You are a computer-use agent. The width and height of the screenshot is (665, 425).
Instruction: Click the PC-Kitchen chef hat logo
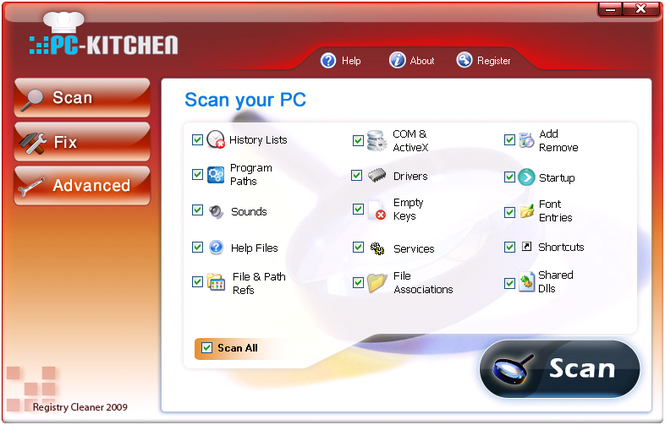pos(64,21)
